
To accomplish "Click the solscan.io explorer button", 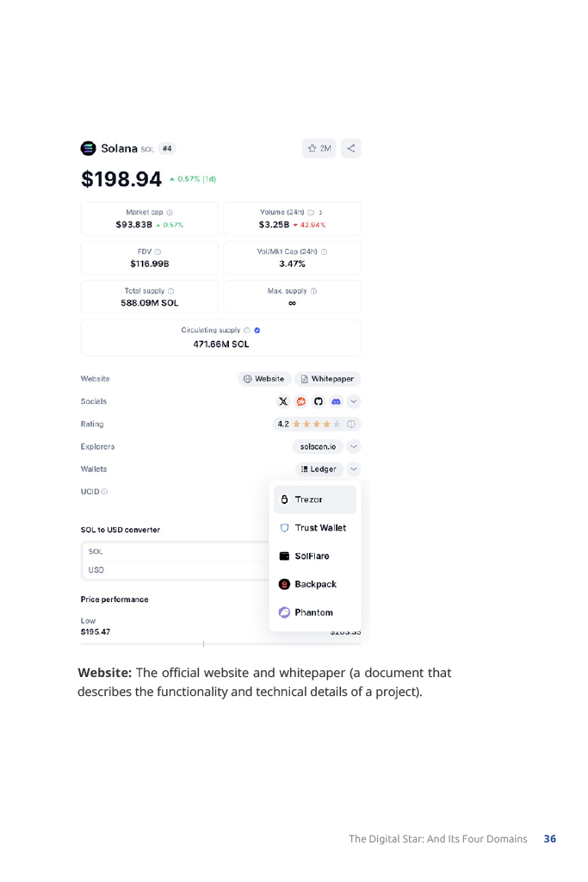I will coord(318,446).
